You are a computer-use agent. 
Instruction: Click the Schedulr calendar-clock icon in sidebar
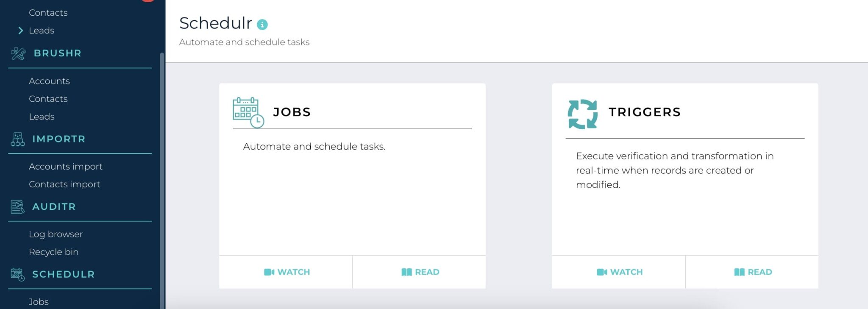(17, 274)
